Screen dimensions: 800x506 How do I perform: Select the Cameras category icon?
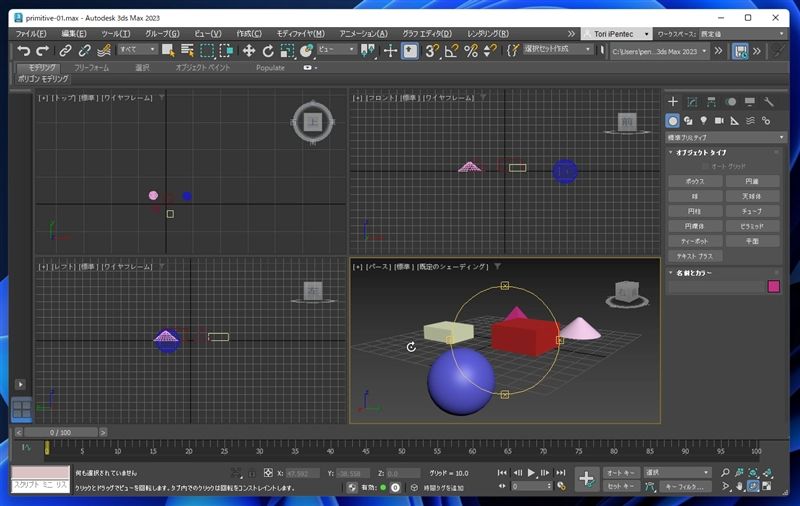pos(719,120)
